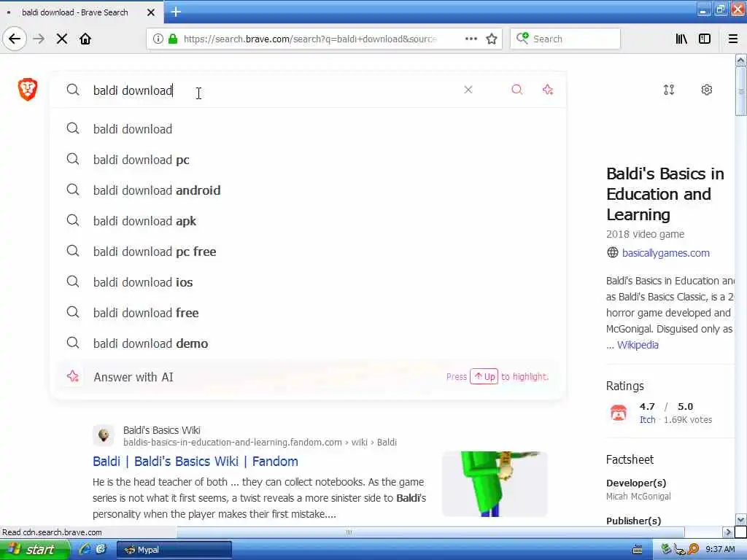Choose suggestion 'baldi download demo'
Screen dimensions: 747x560
(309, 343)
